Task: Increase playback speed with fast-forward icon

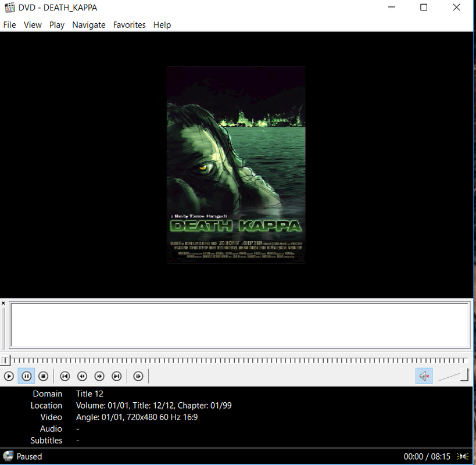Action: (99, 376)
